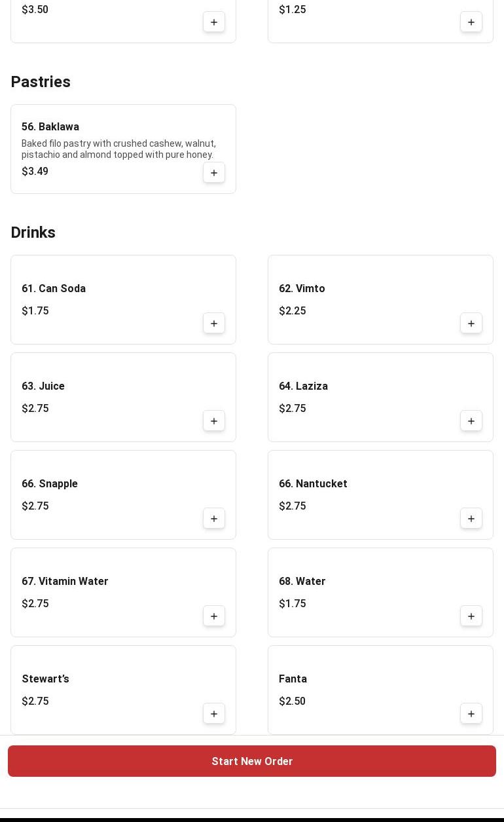Add Snapple using plus button

214,519
